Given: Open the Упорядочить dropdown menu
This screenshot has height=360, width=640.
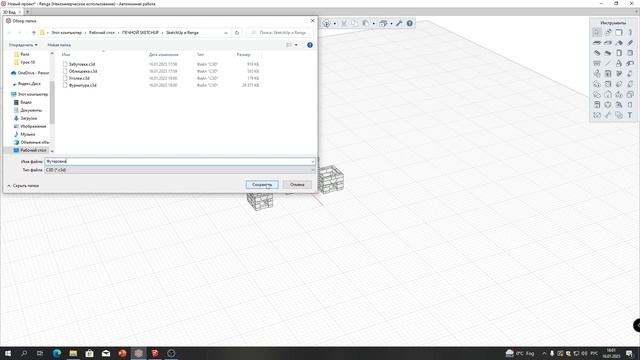Looking at the screenshot, I should 23,45.
